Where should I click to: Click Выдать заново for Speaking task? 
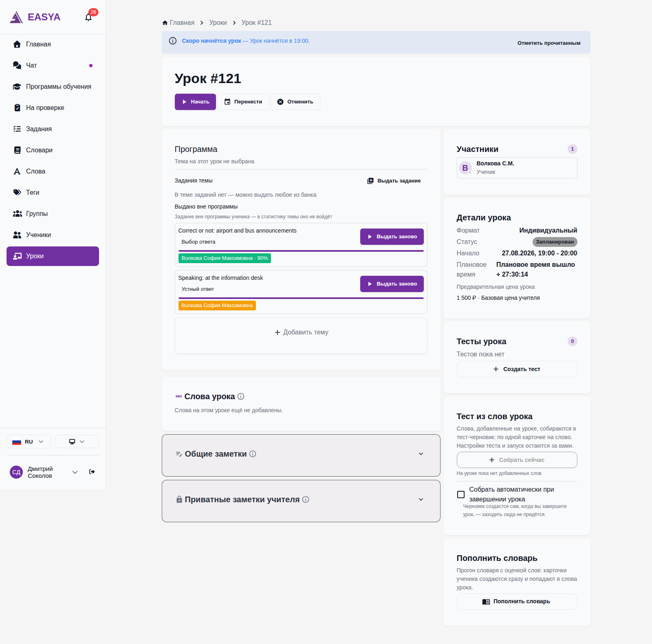tap(392, 284)
